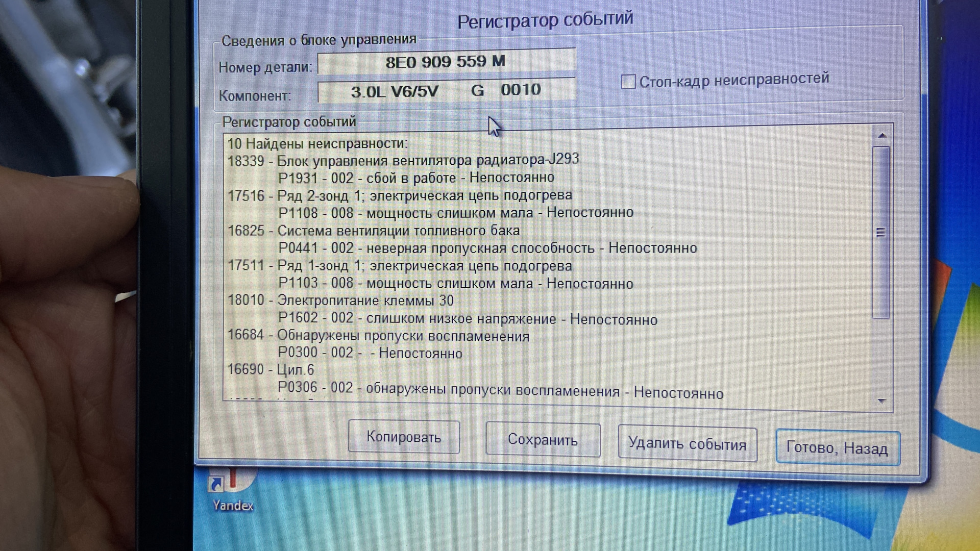Viewport: 980px width, 551px height.
Task: Select line P0441 - 002 - неверная пропускная способность
Action: (x=487, y=248)
